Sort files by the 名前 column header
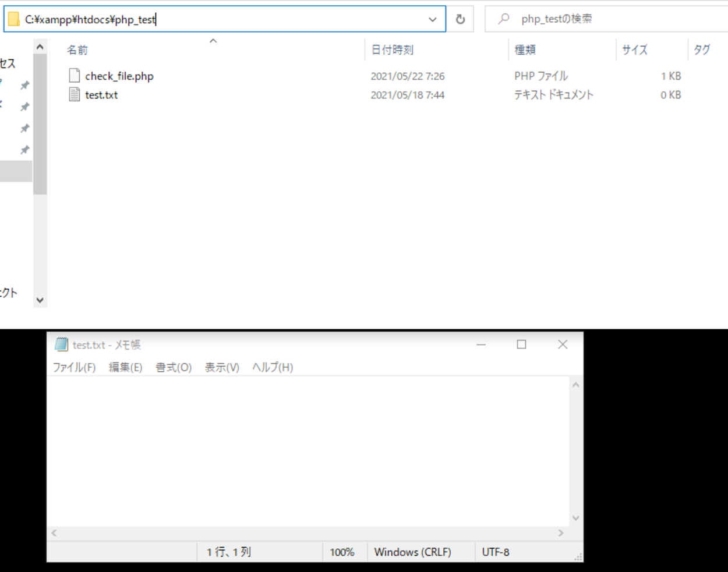728x572 pixels. (x=77, y=50)
